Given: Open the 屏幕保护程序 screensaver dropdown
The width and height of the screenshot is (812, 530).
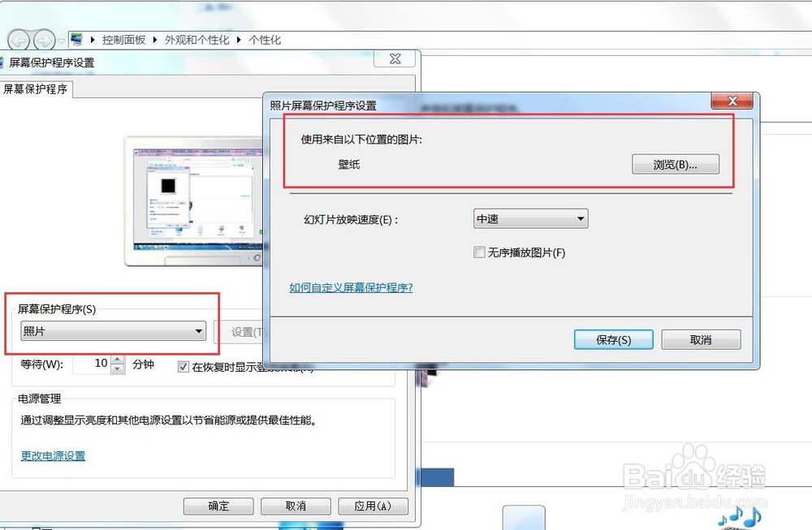Looking at the screenshot, I should pos(197,331).
